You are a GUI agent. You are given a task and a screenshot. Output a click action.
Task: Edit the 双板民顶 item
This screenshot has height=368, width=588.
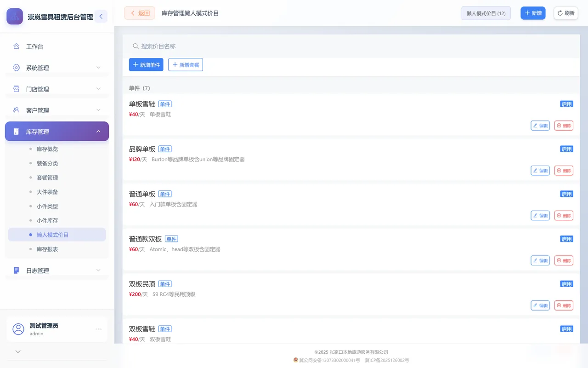pyautogui.click(x=540, y=305)
